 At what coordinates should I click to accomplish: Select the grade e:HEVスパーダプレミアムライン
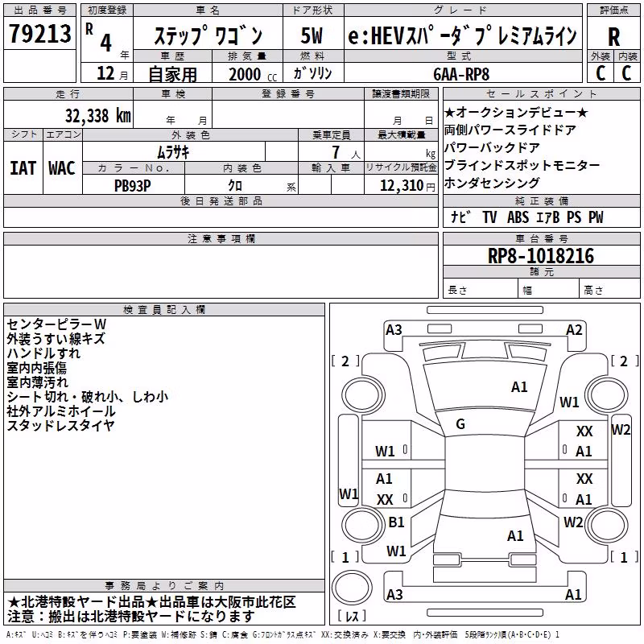(462, 35)
